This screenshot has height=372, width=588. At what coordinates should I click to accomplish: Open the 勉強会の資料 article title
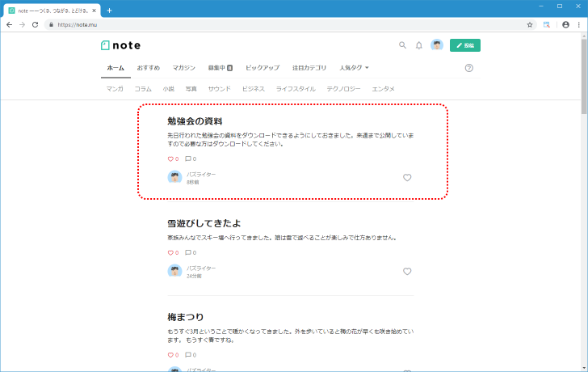click(195, 121)
